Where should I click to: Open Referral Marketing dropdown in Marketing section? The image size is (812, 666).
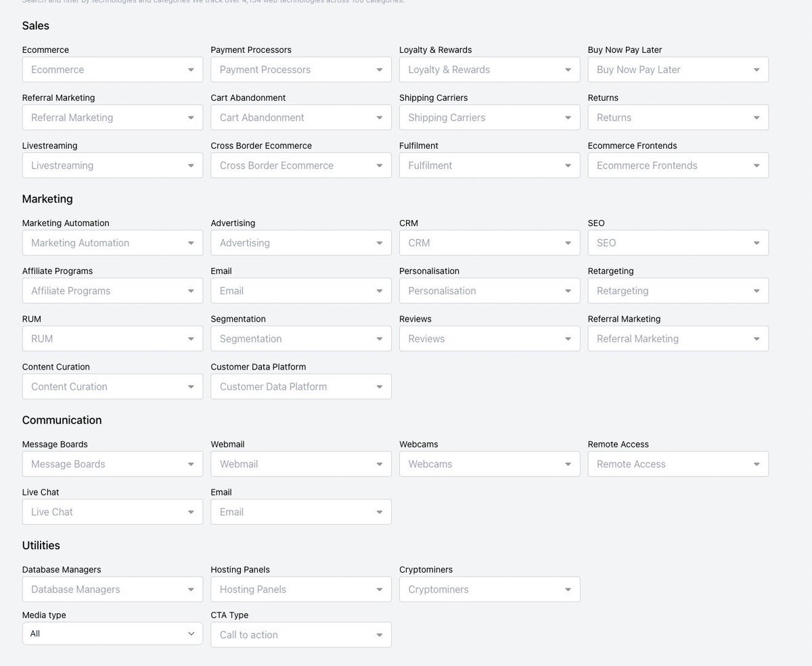[678, 339]
